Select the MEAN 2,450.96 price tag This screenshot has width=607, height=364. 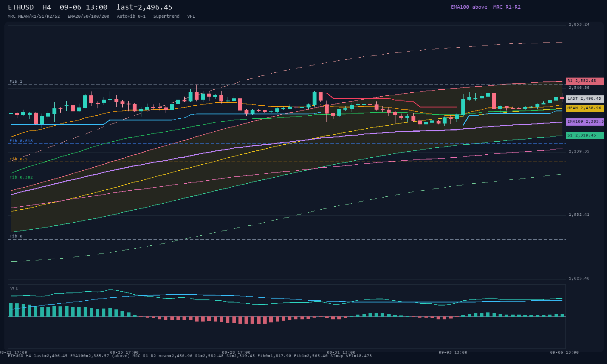click(585, 108)
